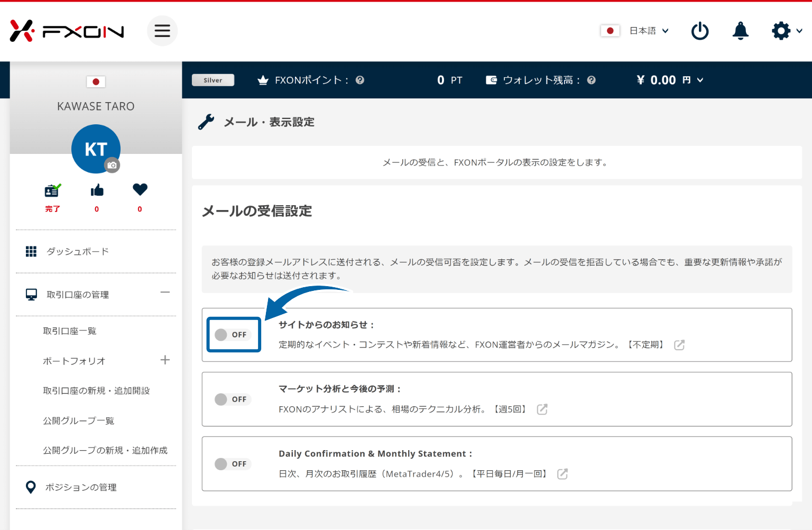Click the camera icon on avatar

pyautogui.click(x=112, y=165)
